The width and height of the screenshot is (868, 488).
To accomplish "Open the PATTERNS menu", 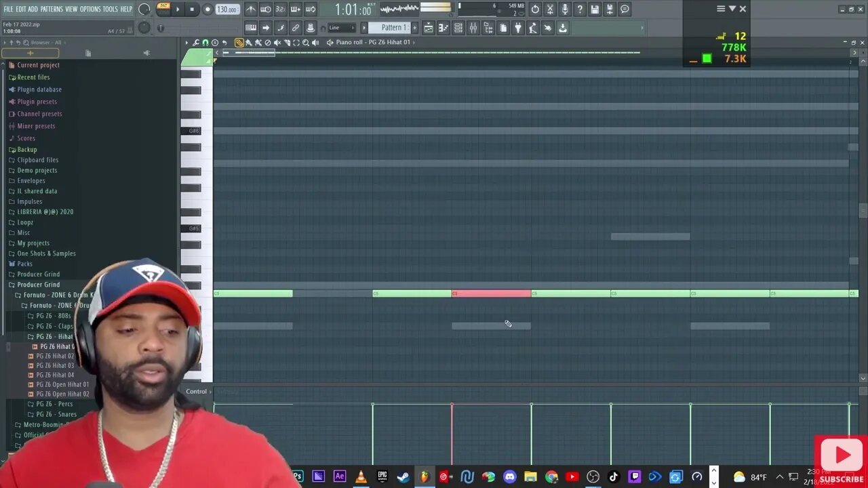I will click(x=52, y=9).
